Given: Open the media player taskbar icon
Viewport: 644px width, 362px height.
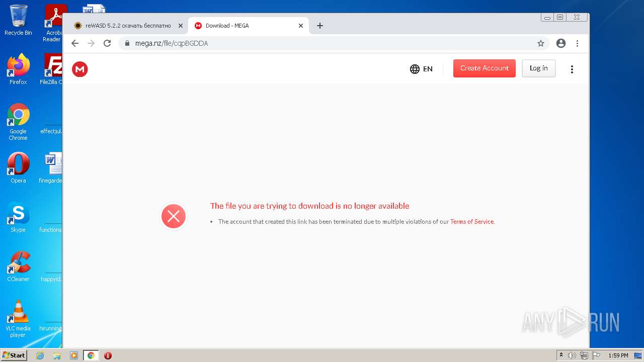Looking at the screenshot, I should point(74,355).
